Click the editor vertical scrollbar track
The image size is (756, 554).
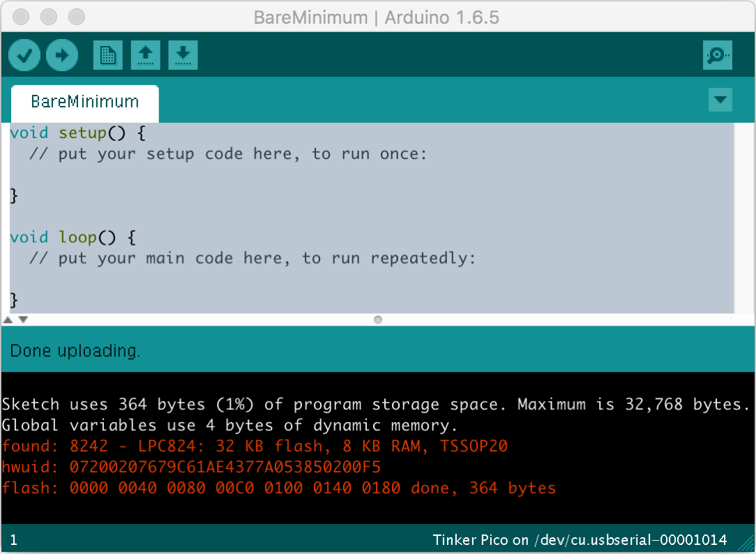point(744,218)
